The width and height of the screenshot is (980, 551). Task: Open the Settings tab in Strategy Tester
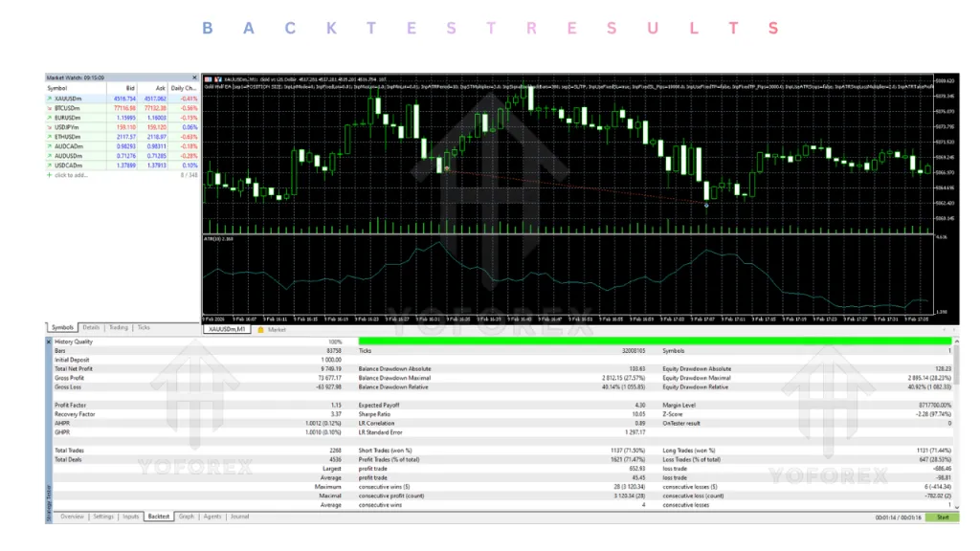point(103,517)
